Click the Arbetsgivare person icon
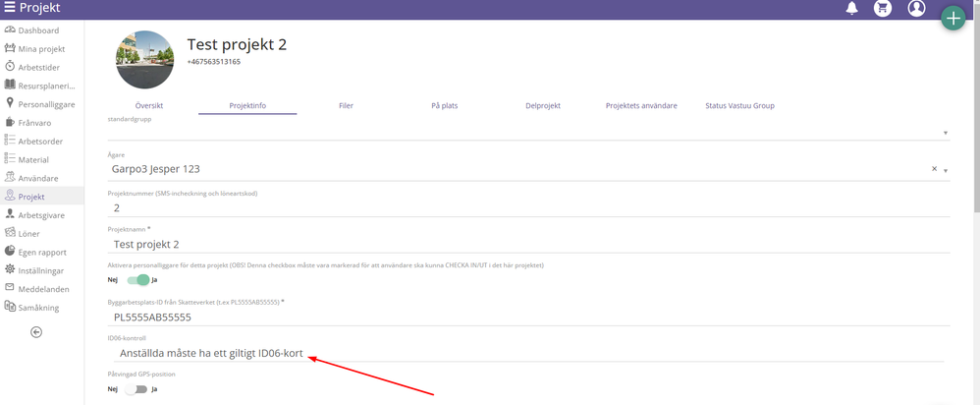Screen dimensions: 980x405 (10, 214)
